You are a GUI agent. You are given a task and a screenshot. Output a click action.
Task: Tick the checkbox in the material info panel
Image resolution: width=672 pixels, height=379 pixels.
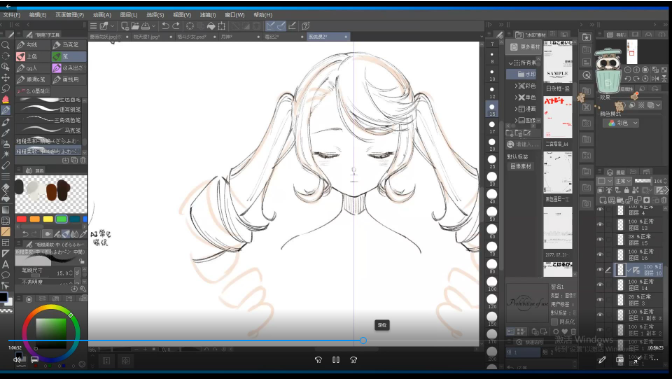point(555,322)
